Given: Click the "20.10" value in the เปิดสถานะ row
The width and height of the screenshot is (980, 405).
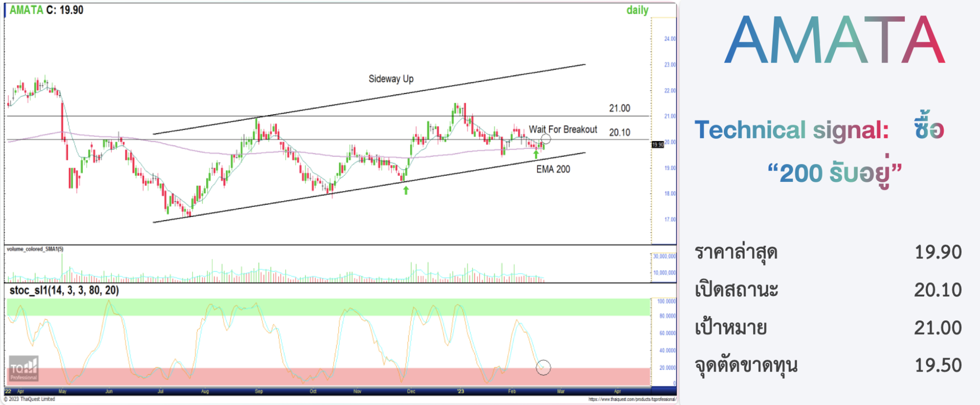Looking at the screenshot, I should tap(938, 290).
